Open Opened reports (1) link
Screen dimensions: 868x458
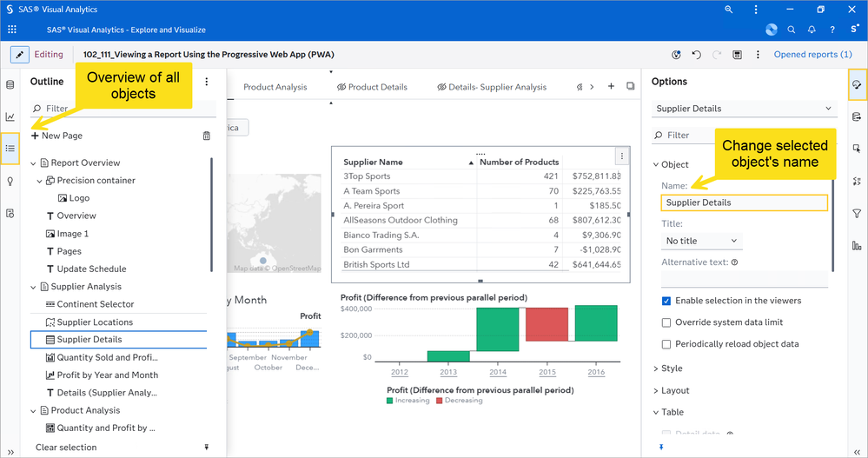tap(812, 54)
